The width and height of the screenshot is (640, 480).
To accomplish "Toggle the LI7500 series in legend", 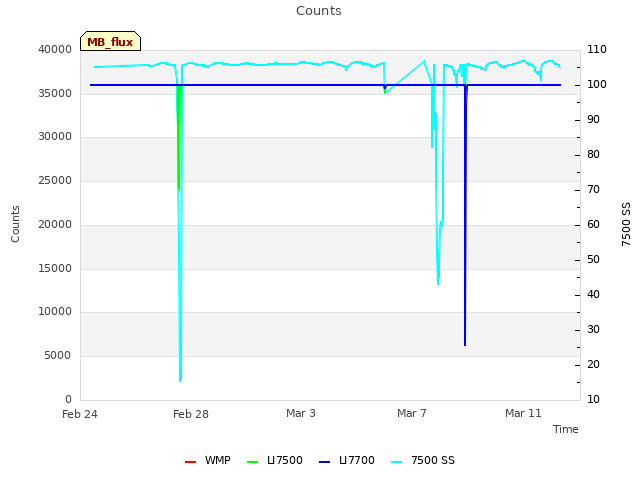I will (275, 460).
